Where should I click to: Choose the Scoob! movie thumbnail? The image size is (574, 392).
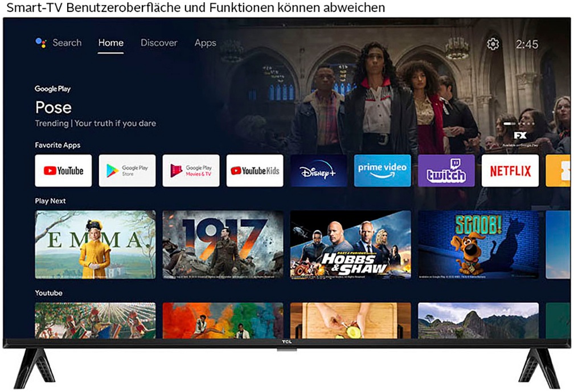pyautogui.click(x=478, y=245)
